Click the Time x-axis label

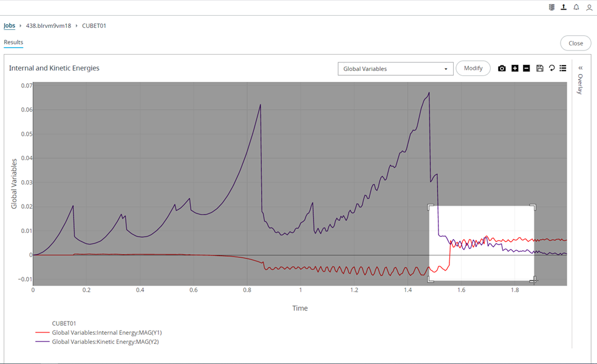click(x=300, y=308)
